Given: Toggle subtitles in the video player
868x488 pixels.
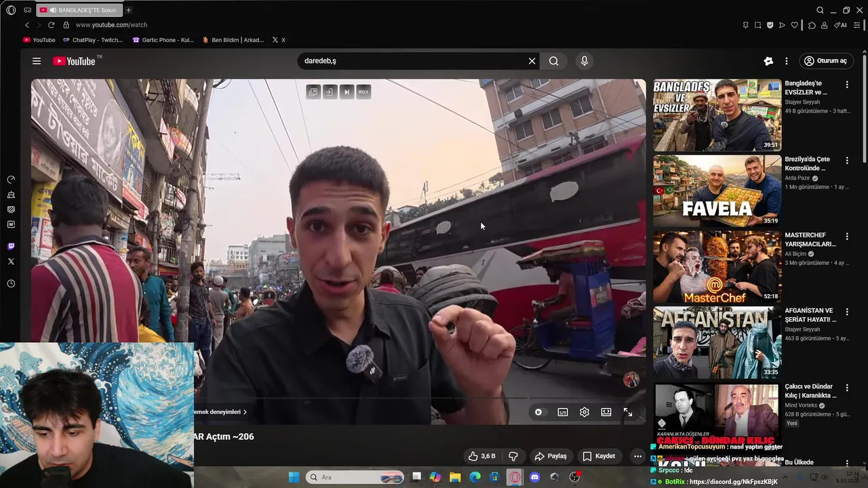Looking at the screenshot, I should pos(563,412).
